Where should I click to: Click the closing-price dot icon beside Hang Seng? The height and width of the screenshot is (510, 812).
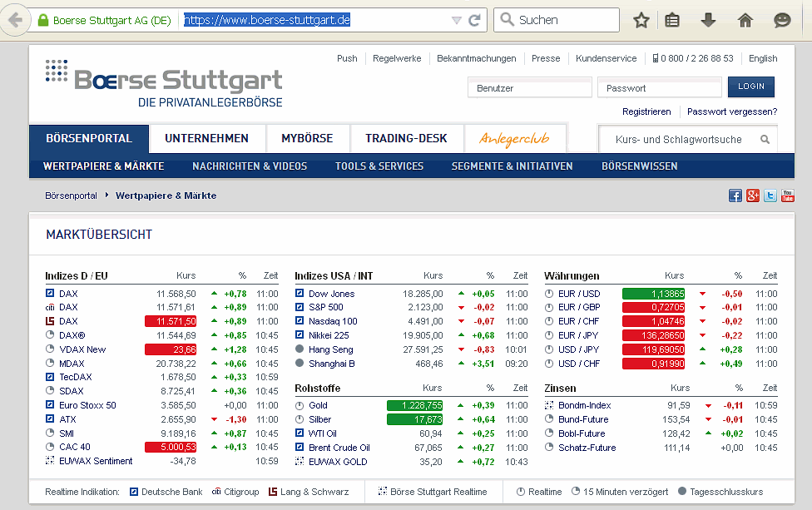coord(300,349)
